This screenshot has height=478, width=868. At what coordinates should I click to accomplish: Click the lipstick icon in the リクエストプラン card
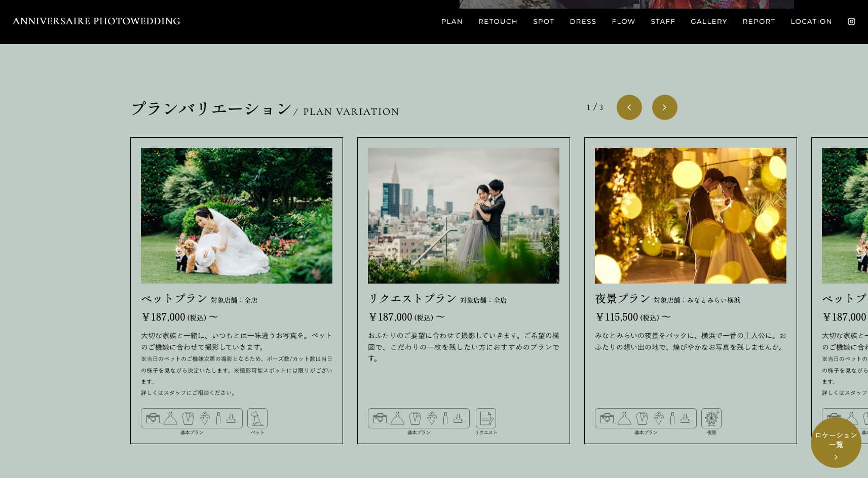445,418
